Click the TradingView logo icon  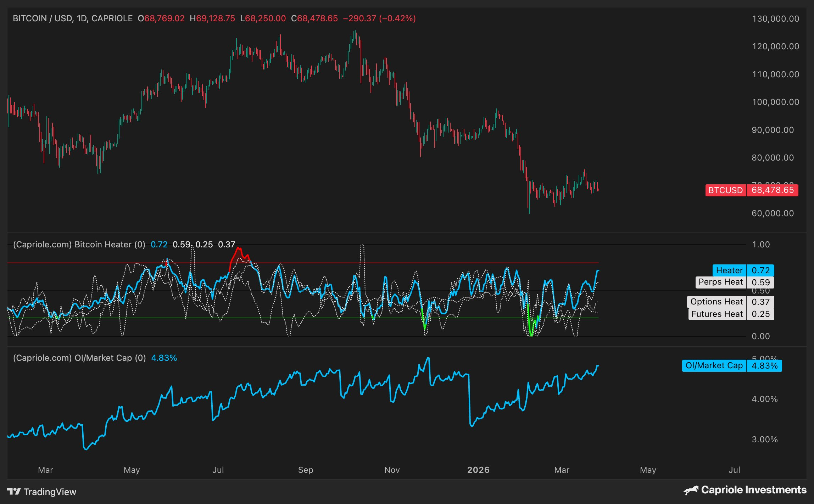(14, 491)
